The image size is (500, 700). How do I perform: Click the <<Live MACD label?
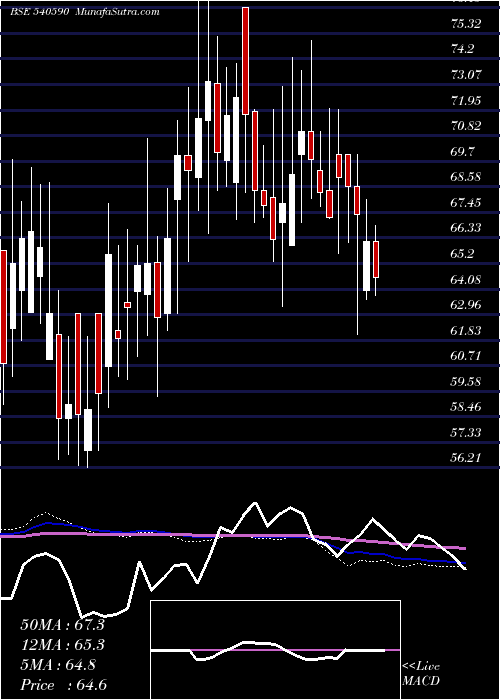(x=421, y=674)
